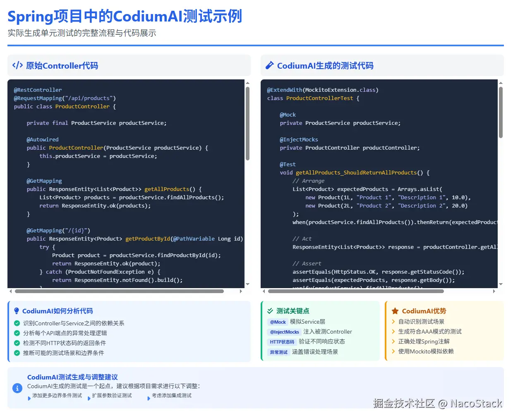Click the double-check icon next to 测试关键点
This screenshot has width=513, height=420.
(x=270, y=311)
